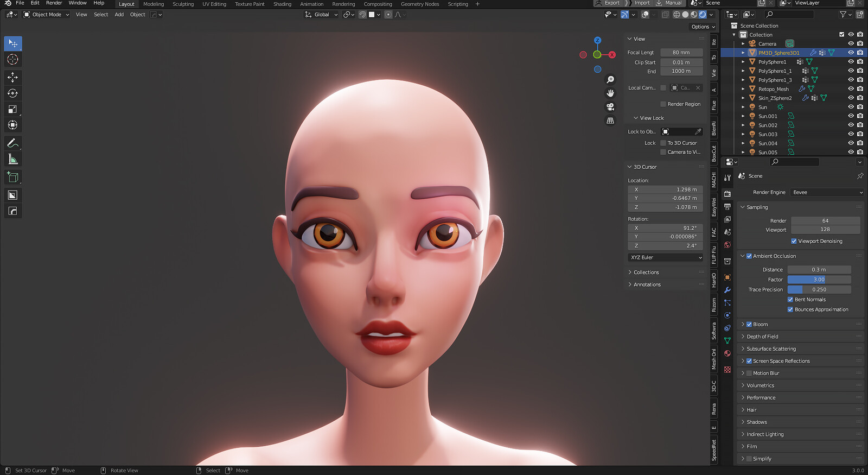
Task: Disable Ambient Occlusion checkbox
Action: coord(749,256)
